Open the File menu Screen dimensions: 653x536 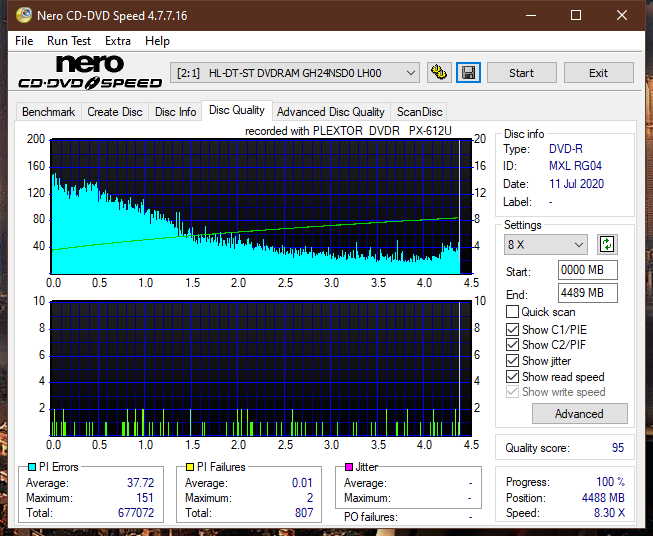[24, 41]
